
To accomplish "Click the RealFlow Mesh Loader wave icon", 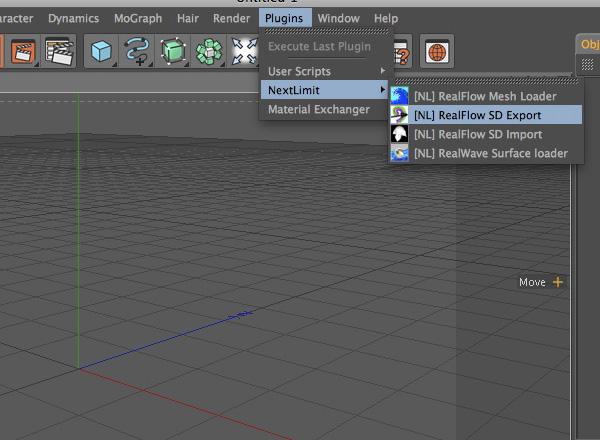I will (399, 96).
